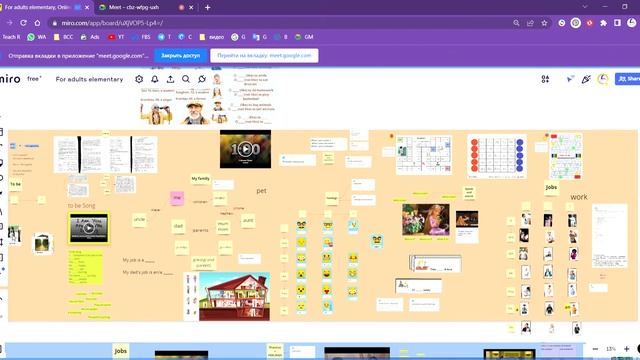Open Miro notifications bell
640x360 pixels.
[155, 79]
